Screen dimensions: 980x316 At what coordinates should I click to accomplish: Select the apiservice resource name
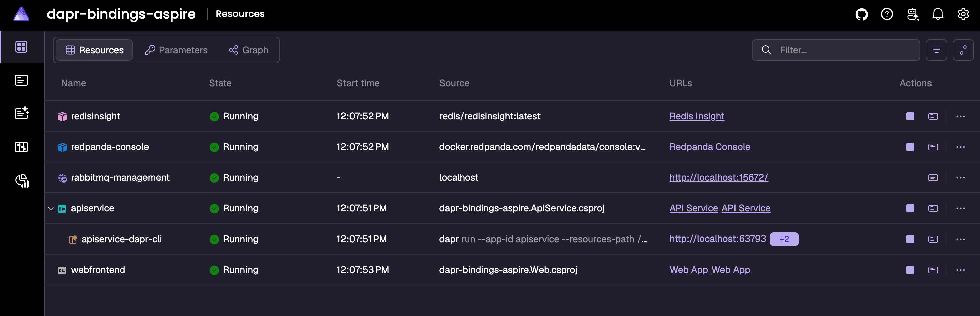click(x=92, y=208)
